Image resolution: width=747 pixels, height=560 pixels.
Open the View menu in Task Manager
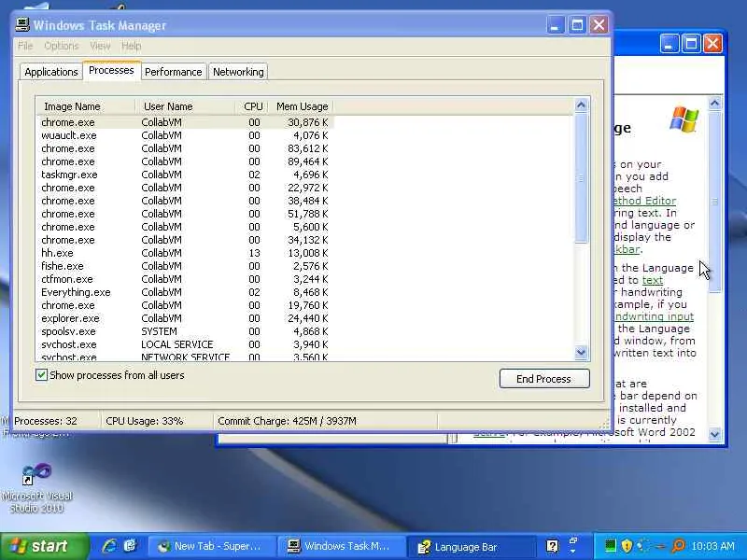100,46
